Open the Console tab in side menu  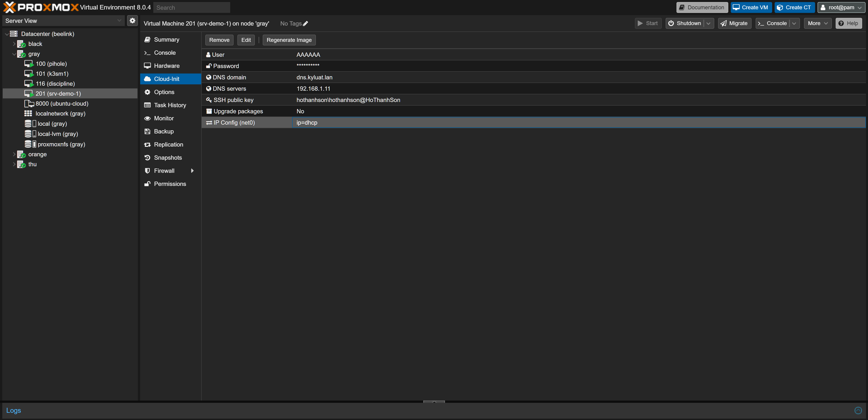pos(170,52)
